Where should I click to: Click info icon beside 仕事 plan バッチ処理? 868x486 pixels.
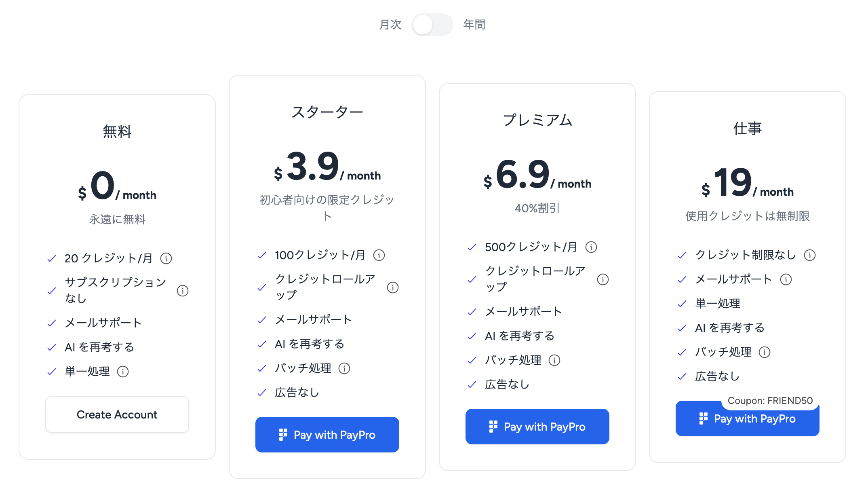click(x=765, y=352)
